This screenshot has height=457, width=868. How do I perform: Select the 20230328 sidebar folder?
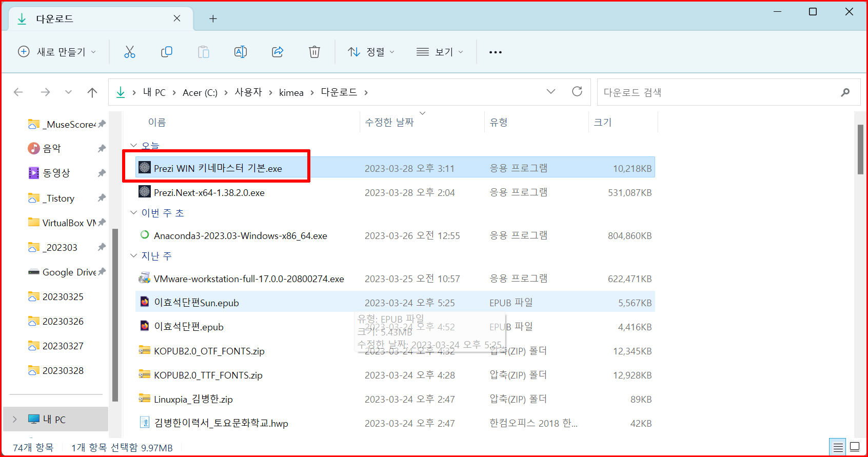coord(56,370)
